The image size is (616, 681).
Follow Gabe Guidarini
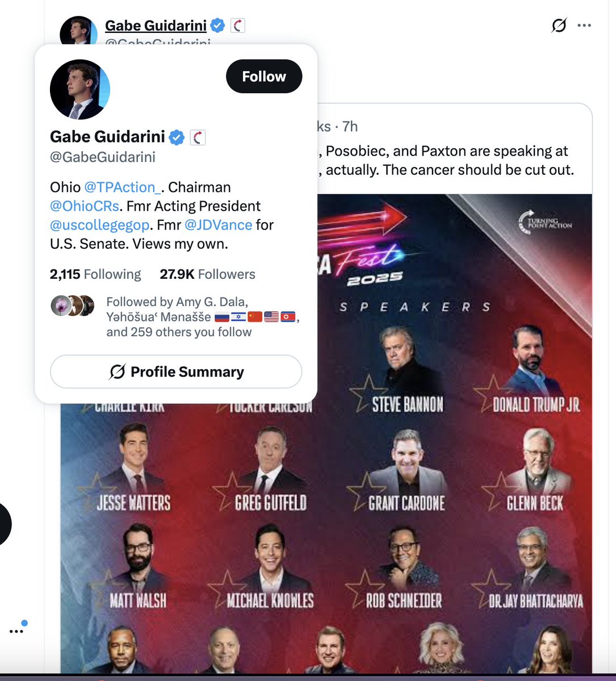coord(263,77)
